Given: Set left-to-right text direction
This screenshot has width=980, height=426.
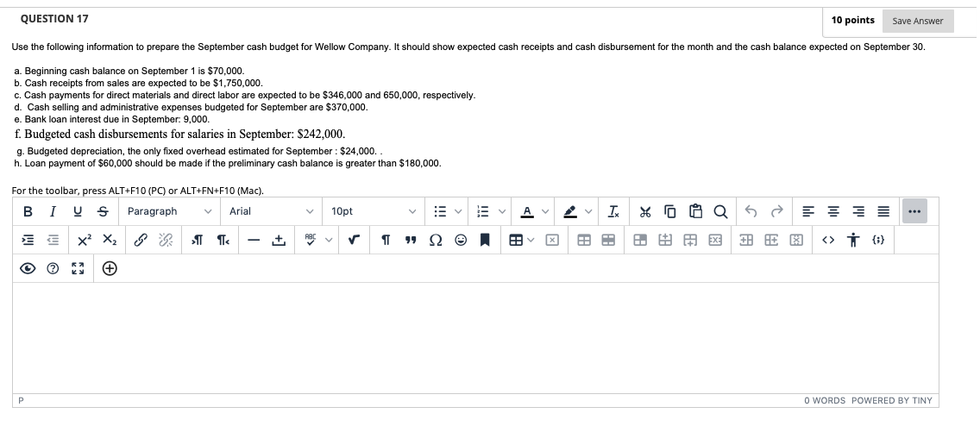Looking at the screenshot, I should click(197, 240).
